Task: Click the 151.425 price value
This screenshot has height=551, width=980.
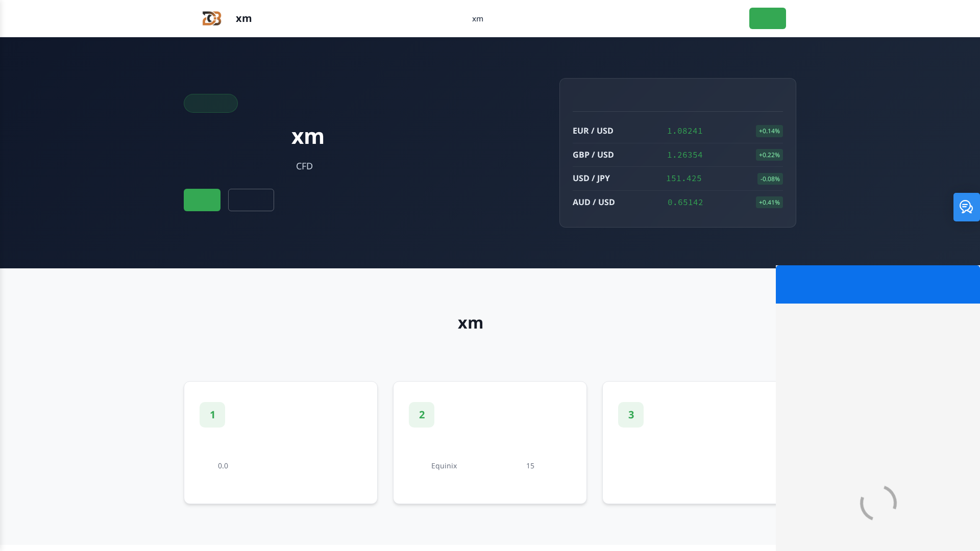Action: pos(684,179)
